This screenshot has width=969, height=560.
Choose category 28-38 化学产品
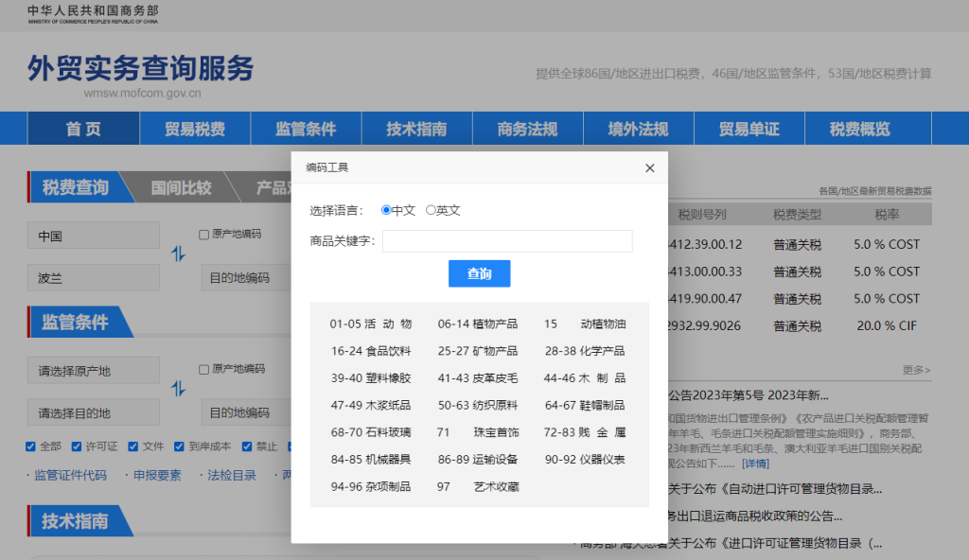tap(585, 351)
